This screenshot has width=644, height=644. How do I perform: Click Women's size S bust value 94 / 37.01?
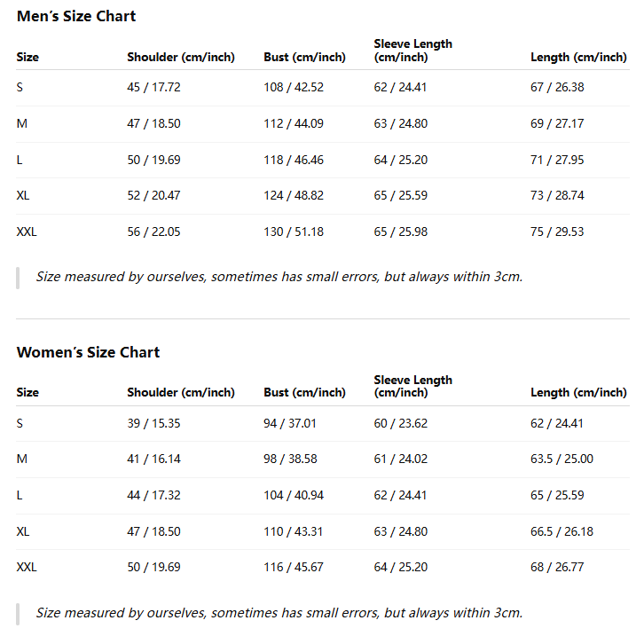tap(289, 423)
